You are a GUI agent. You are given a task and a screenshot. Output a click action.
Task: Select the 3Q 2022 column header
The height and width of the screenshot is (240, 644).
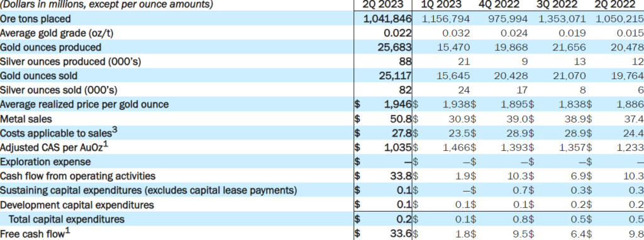(557, 4)
